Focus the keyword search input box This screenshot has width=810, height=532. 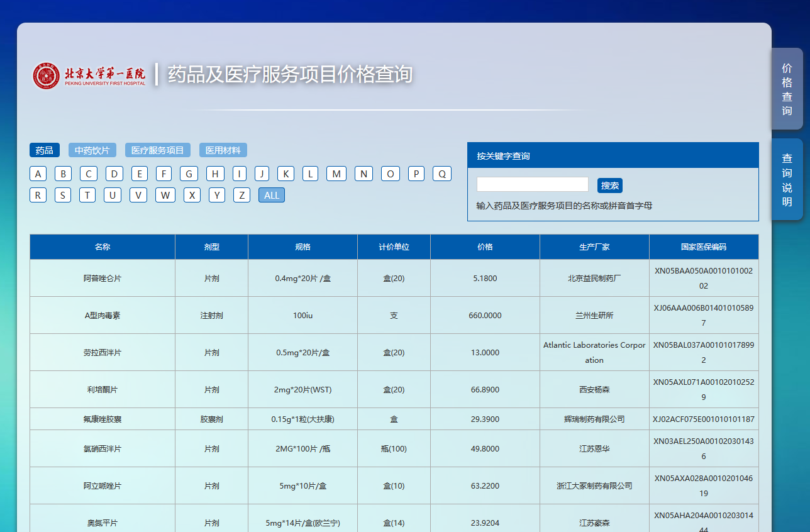pos(533,185)
